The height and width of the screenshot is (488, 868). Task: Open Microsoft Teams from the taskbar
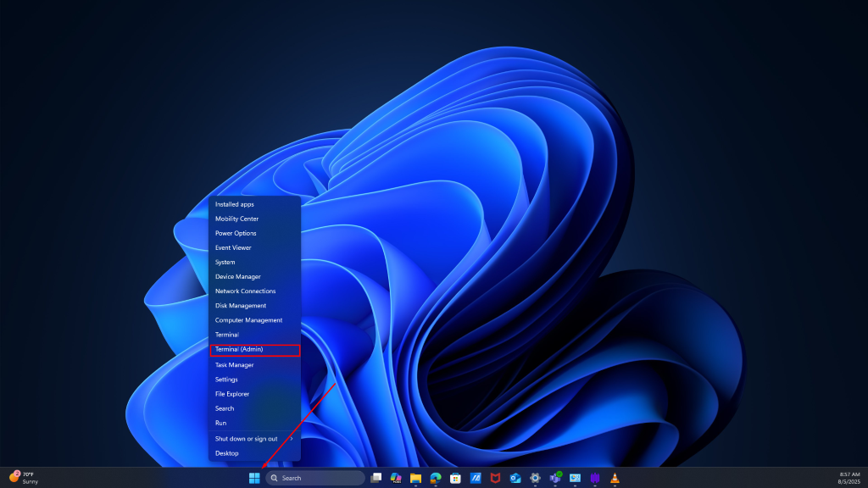coord(554,477)
